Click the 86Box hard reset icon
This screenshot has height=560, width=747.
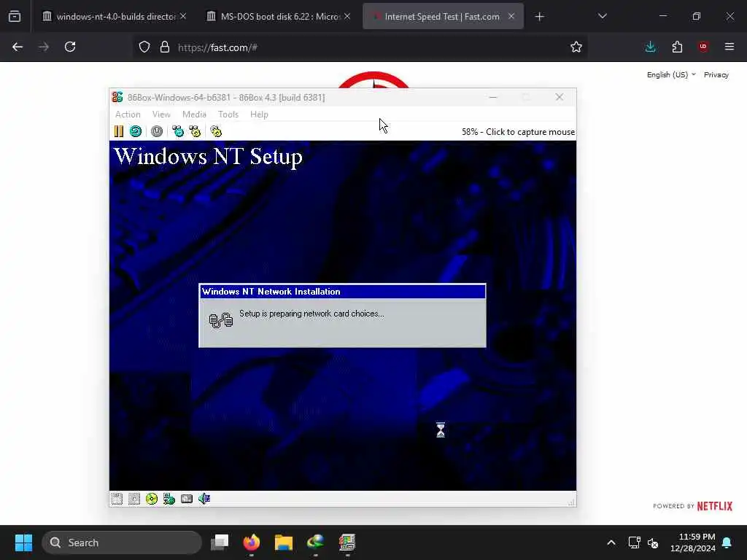tap(136, 131)
